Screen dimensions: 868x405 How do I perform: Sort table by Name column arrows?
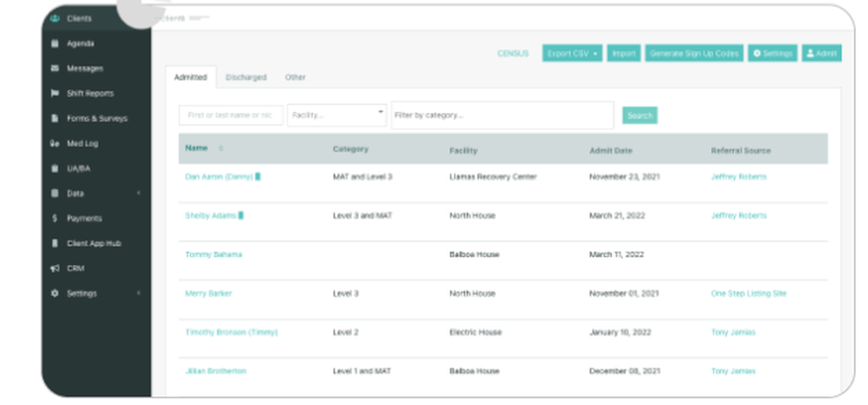(220, 148)
